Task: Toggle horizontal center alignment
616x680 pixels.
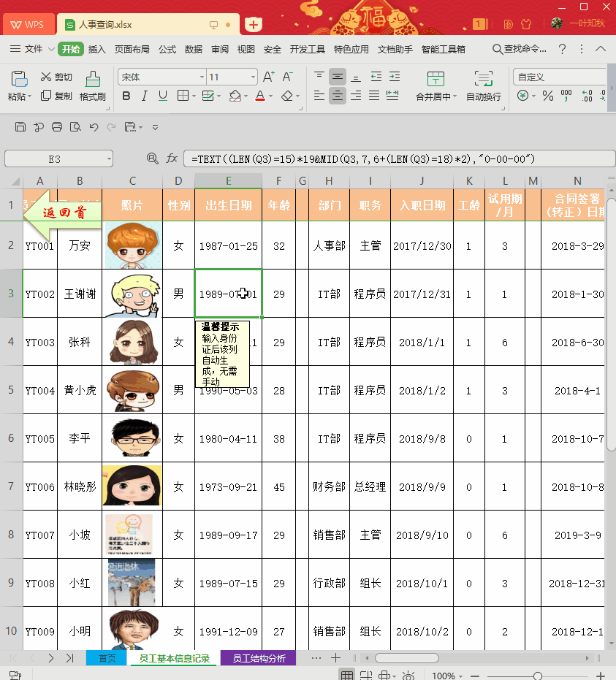Action: [338, 96]
